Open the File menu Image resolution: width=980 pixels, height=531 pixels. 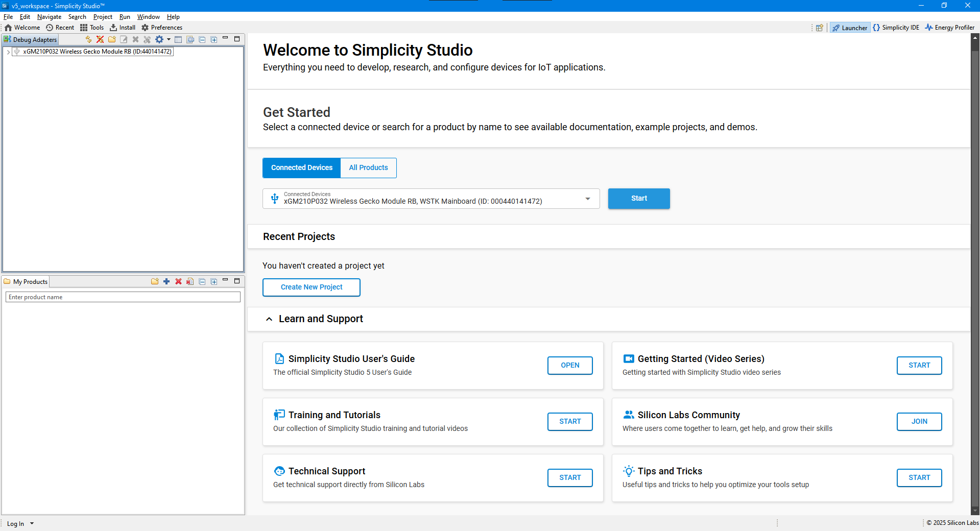8,17
